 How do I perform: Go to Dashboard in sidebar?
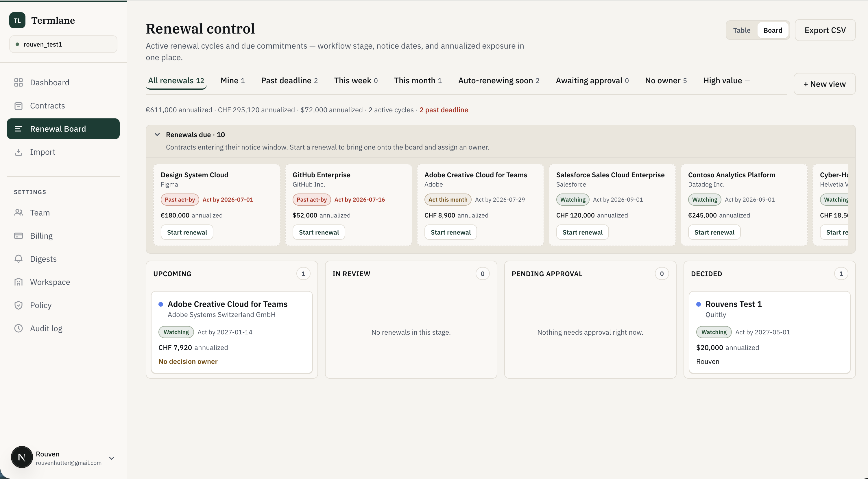click(x=63, y=83)
